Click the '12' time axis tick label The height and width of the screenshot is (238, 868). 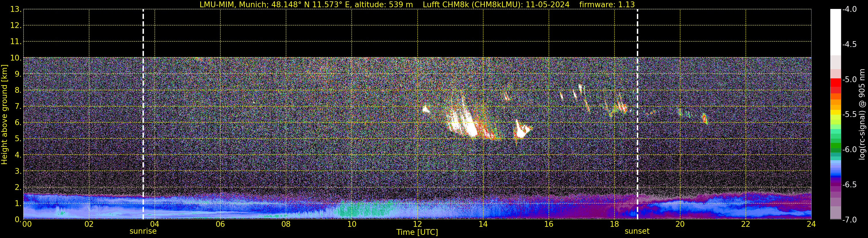[417, 224]
